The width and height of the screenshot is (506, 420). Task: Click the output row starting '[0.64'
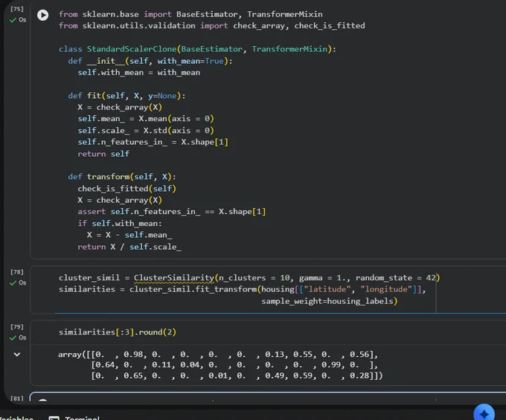point(234,365)
